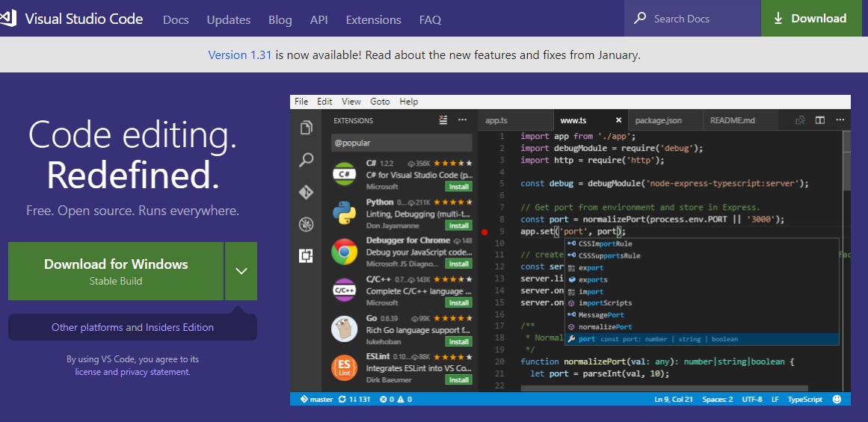Open the Source Control git icon
This screenshot has height=422, width=868.
pyautogui.click(x=306, y=192)
